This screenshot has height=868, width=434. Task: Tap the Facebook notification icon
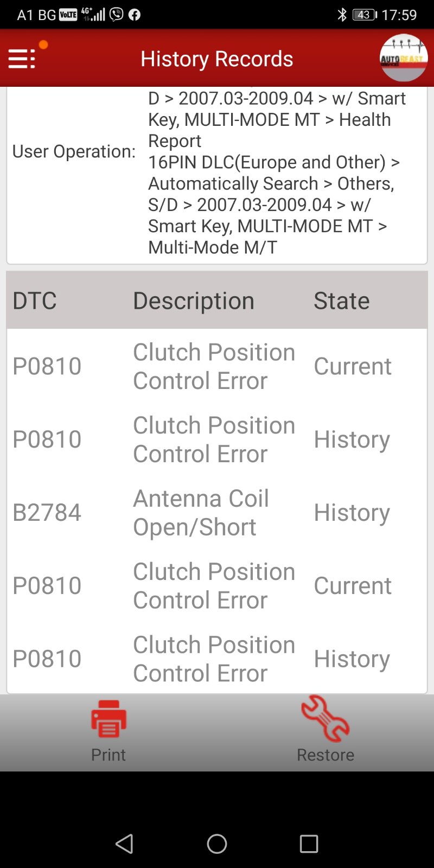tap(135, 15)
